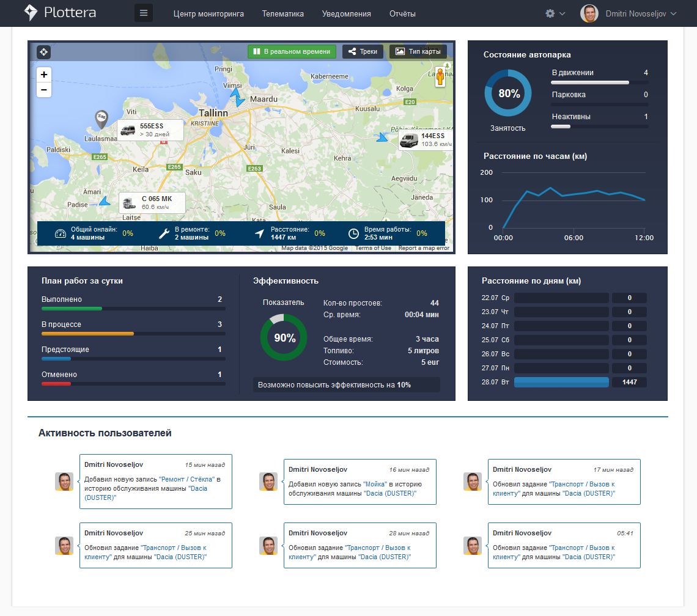
Task: Zoom in the map with plus
Action: tap(44, 75)
